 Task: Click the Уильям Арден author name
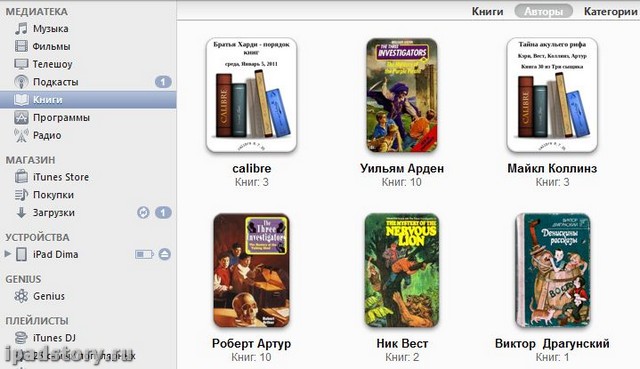tap(402, 168)
